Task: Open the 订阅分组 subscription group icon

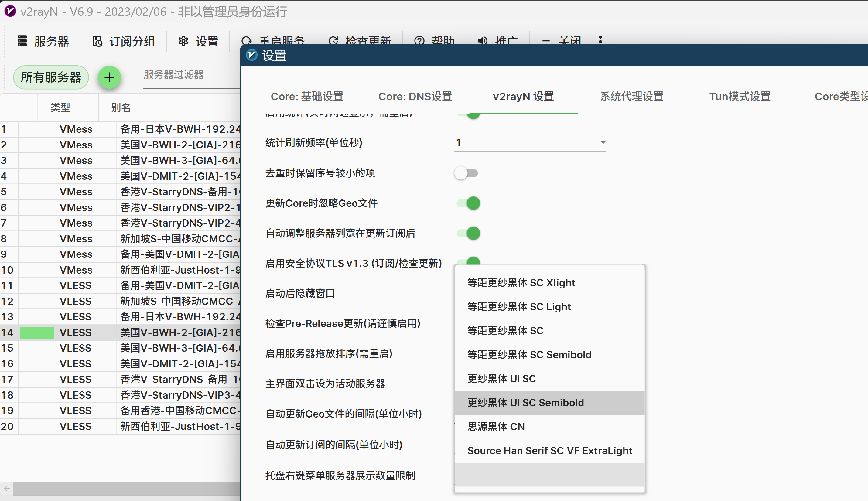Action: click(x=97, y=41)
